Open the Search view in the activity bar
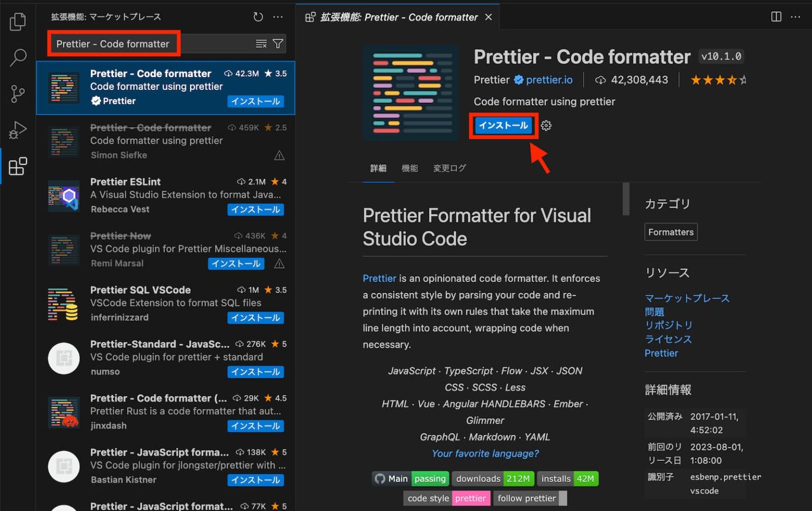This screenshot has width=812, height=511. click(x=18, y=58)
